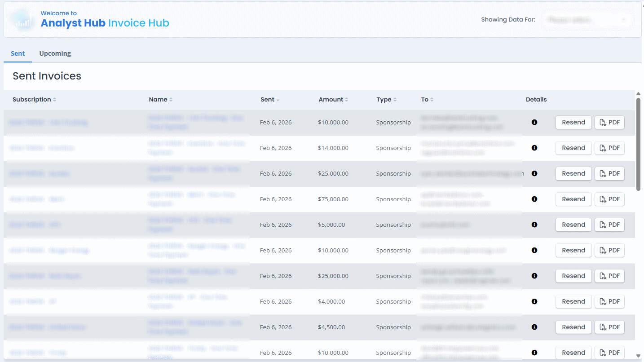Screen dimensions: 644x362
Task: Select the Sent tab
Action: [x=18, y=53]
